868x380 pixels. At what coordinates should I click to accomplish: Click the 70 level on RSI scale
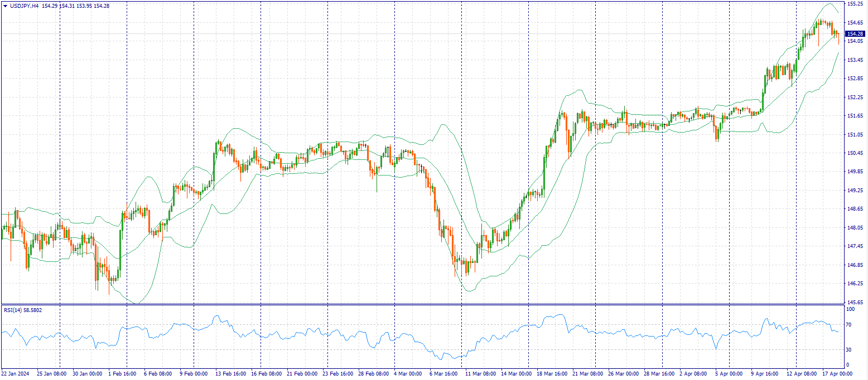click(x=850, y=324)
